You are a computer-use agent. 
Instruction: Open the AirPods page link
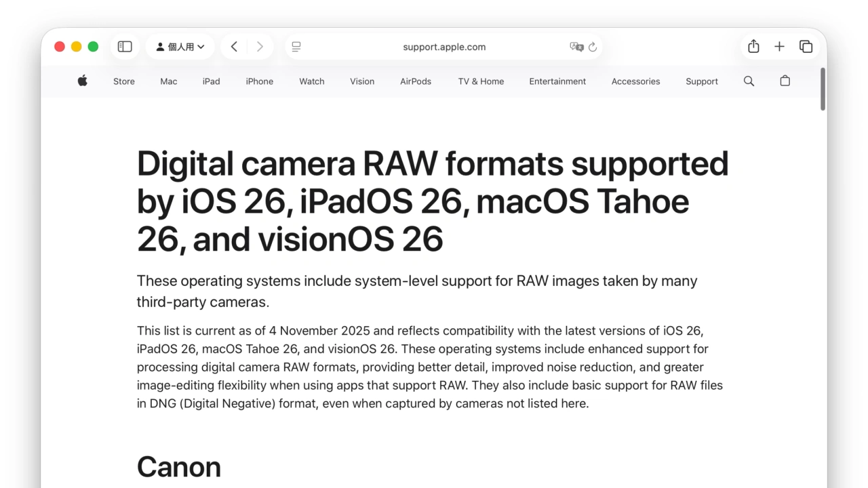[416, 81]
